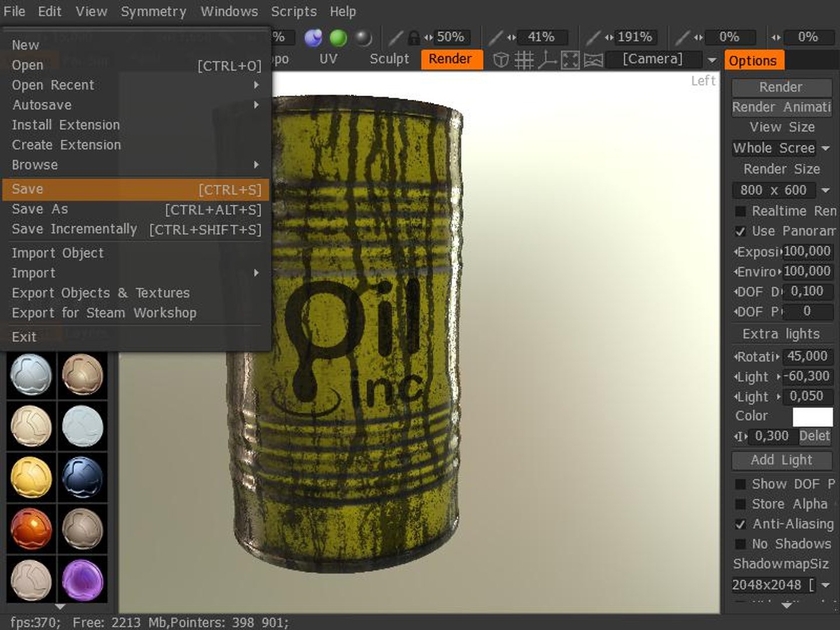The image size is (840, 630).
Task: Toggle the grid display icon
Action: click(x=524, y=60)
